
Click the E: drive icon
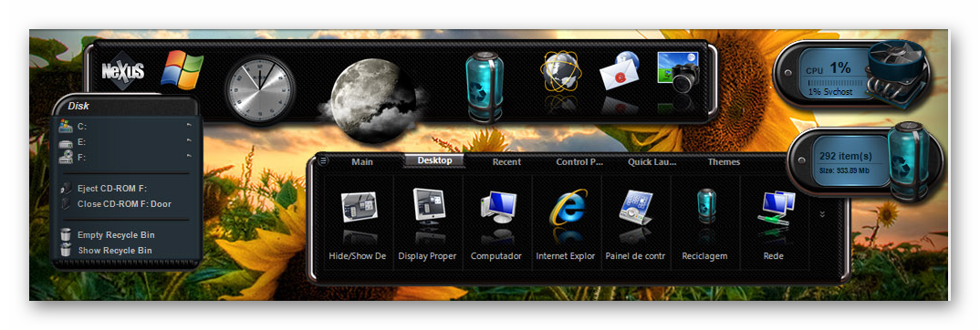pyautogui.click(x=65, y=142)
